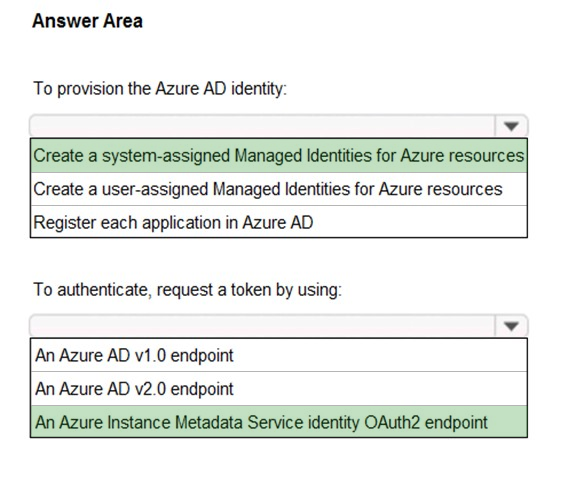
Task: Select the middle option in provisioning list
Action: pyautogui.click(x=279, y=189)
